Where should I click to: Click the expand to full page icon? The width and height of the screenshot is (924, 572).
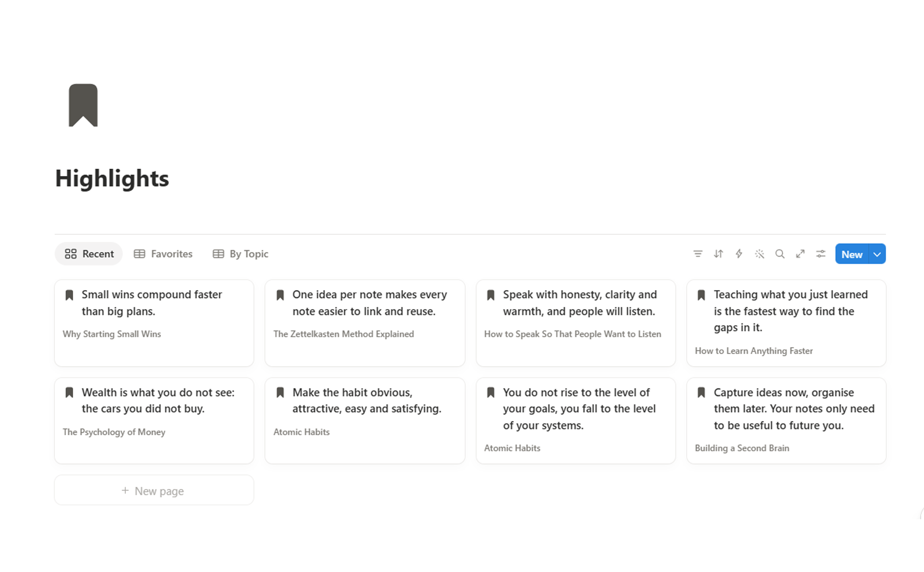pos(800,254)
